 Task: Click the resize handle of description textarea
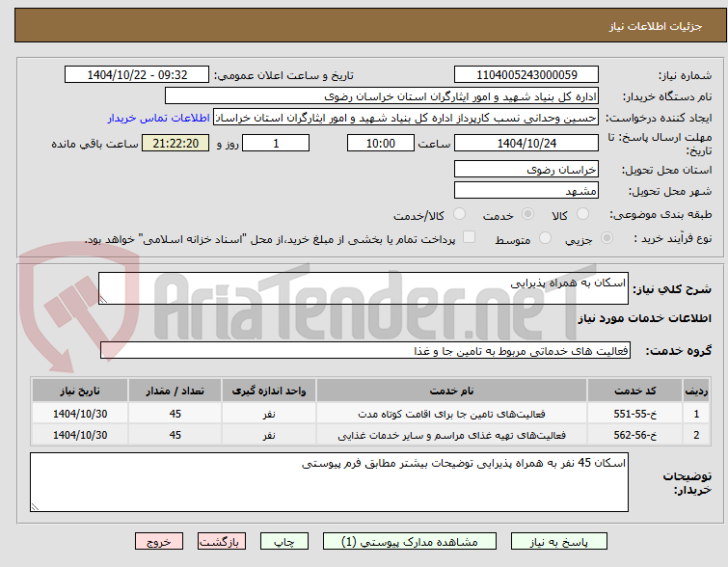103,300
